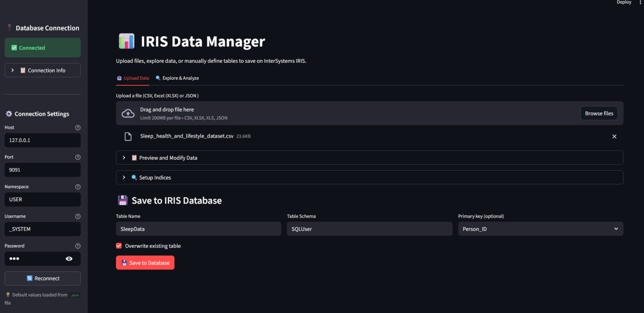Image resolution: width=644 pixels, height=313 pixels.
Task: Remove the uploaded Sleep_health CSV file
Action: coord(614,136)
